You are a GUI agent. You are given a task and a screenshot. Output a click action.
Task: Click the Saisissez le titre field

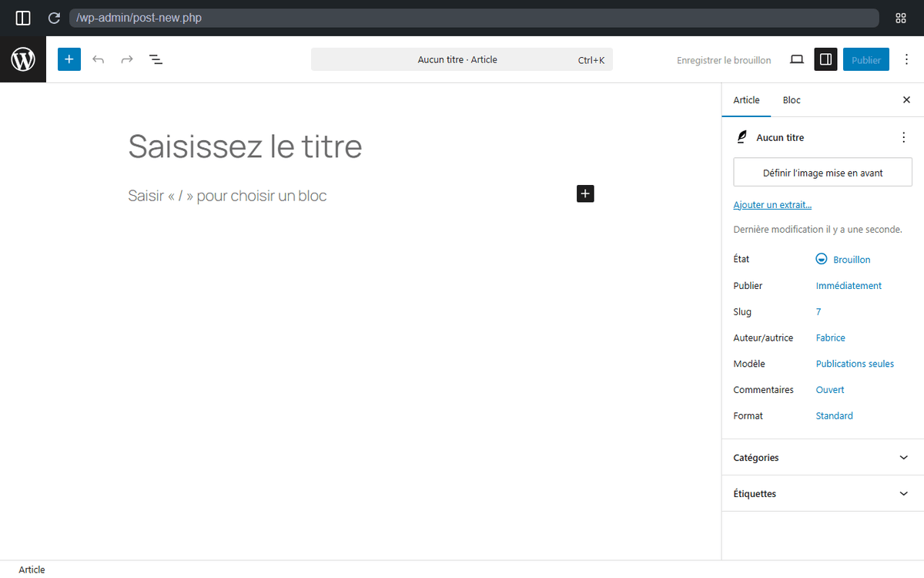[245, 146]
